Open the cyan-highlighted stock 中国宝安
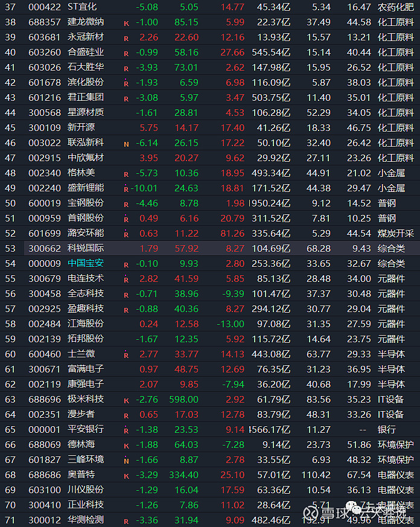Image resolution: width=420 pixels, height=527 pixels. click(x=86, y=263)
